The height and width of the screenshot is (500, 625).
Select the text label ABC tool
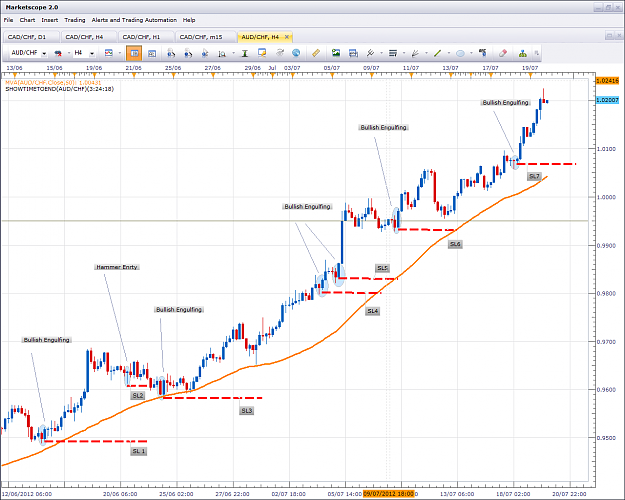point(483,53)
